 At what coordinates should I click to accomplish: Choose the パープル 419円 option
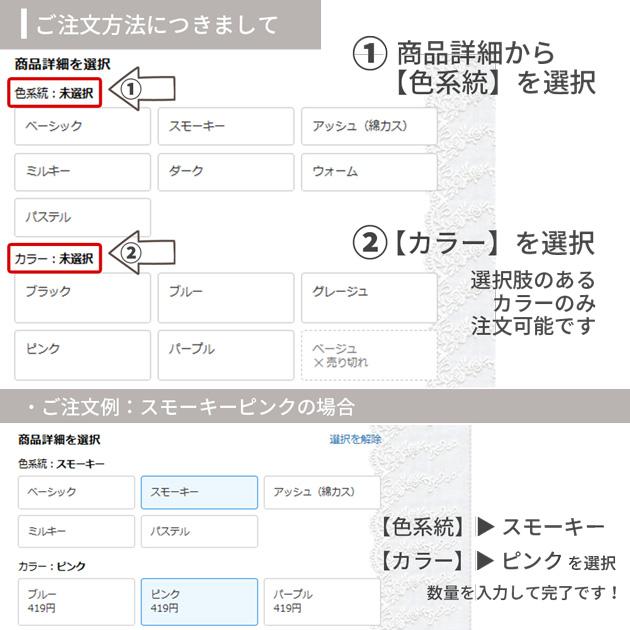[322, 601]
